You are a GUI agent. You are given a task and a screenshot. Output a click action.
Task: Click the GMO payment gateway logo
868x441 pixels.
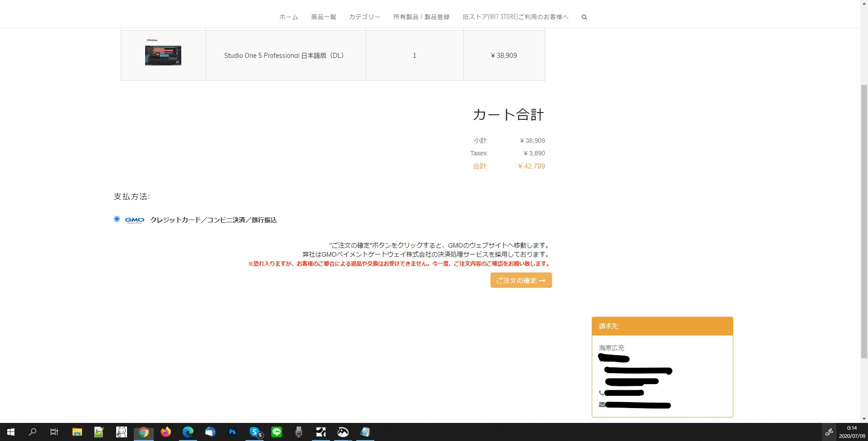(x=134, y=220)
